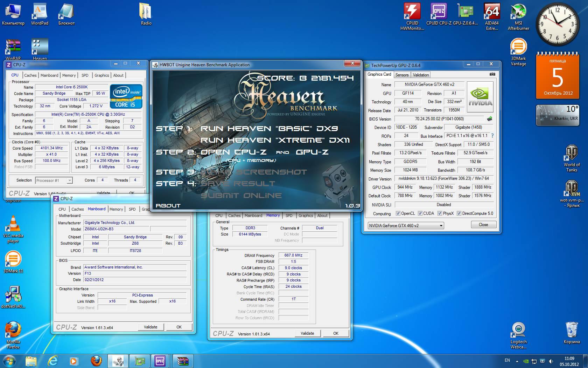Switch to Sensors tab in GPU-Z

pyautogui.click(x=402, y=75)
